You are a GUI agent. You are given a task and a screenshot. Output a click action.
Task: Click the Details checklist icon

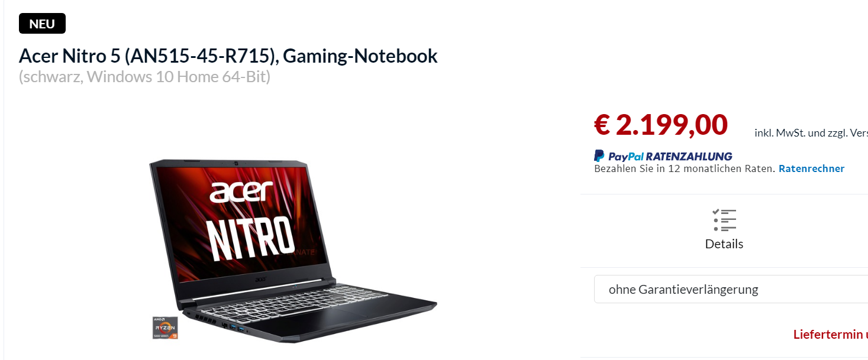(x=724, y=220)
